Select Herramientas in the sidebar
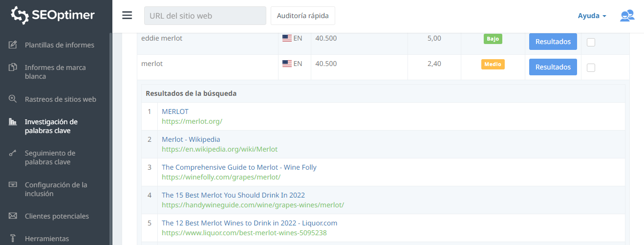The image size is (644, 245). (47, 239)
